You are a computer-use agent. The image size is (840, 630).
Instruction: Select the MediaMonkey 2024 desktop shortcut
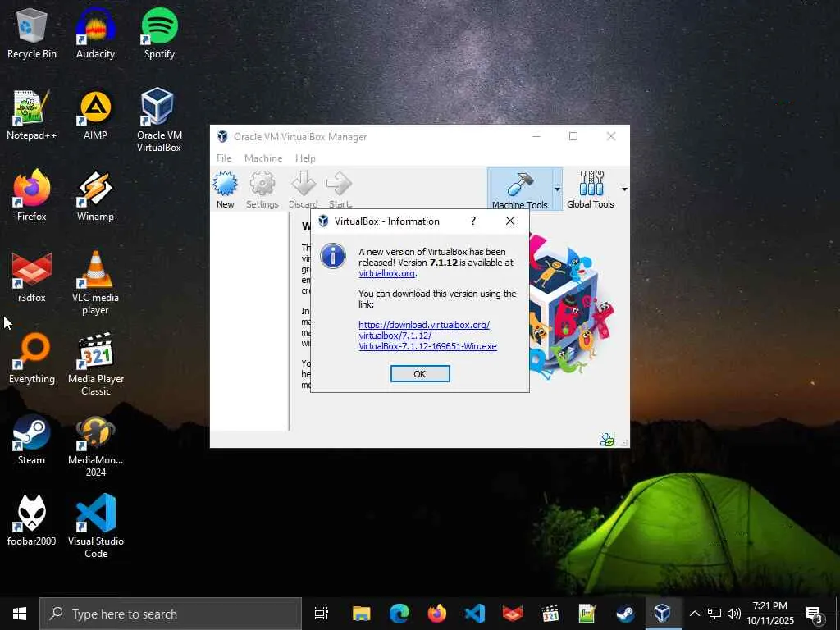point(95,445)
